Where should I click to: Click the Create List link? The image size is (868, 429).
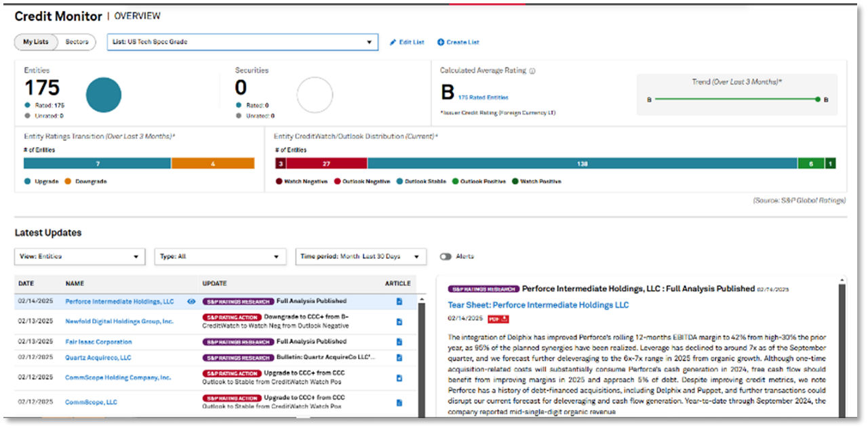462,42
